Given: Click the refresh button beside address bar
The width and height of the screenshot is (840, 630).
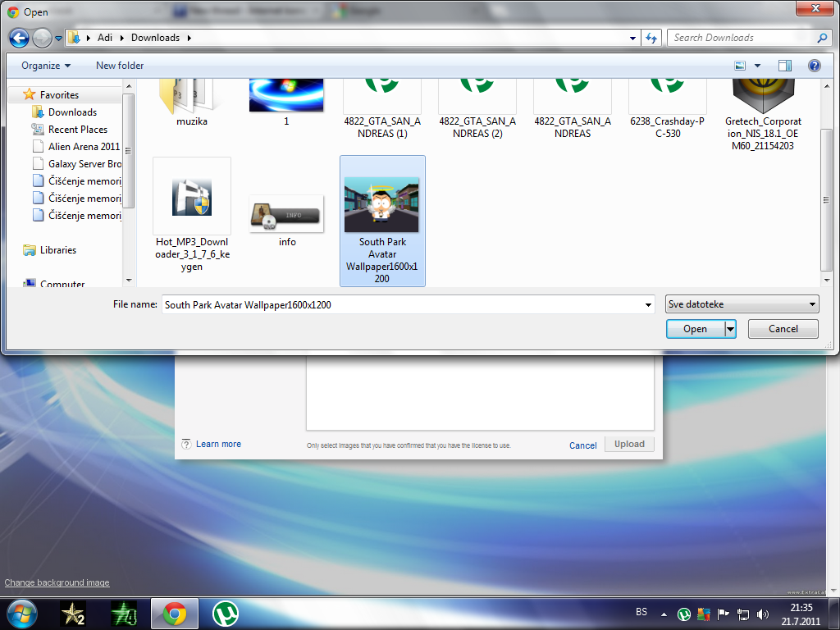Looking at the screenshot, I should coord(652,38).
